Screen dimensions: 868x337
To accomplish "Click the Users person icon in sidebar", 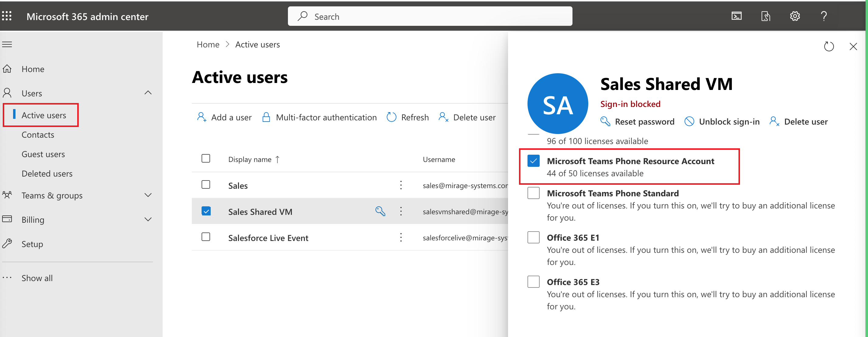I will [7, 93].
